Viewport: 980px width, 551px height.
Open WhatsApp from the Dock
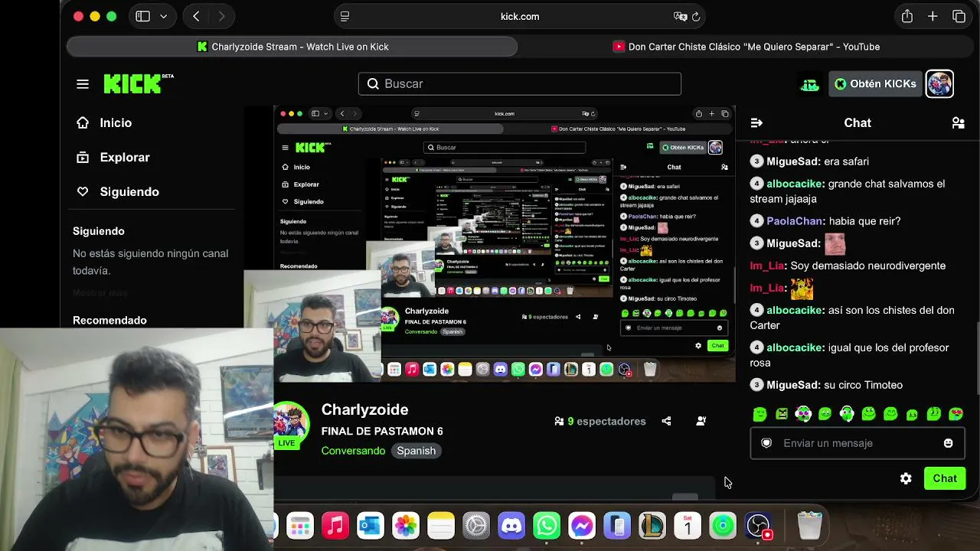(x=547, y=526)
